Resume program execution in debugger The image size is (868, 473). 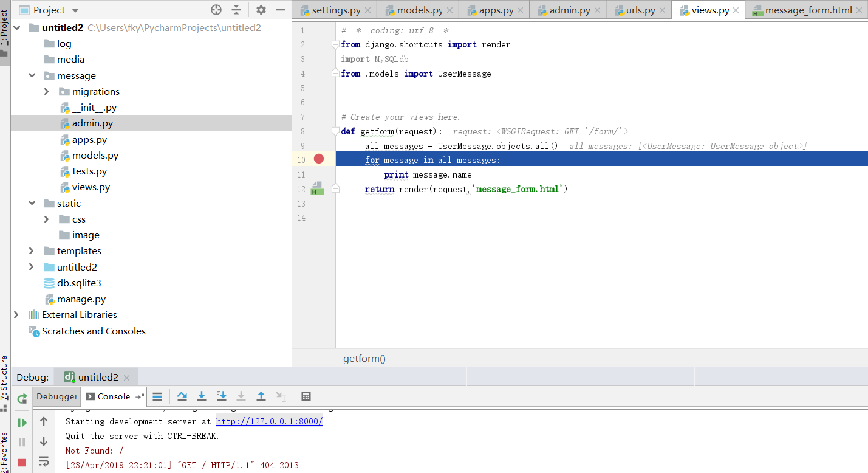click(x=22, y=423)
